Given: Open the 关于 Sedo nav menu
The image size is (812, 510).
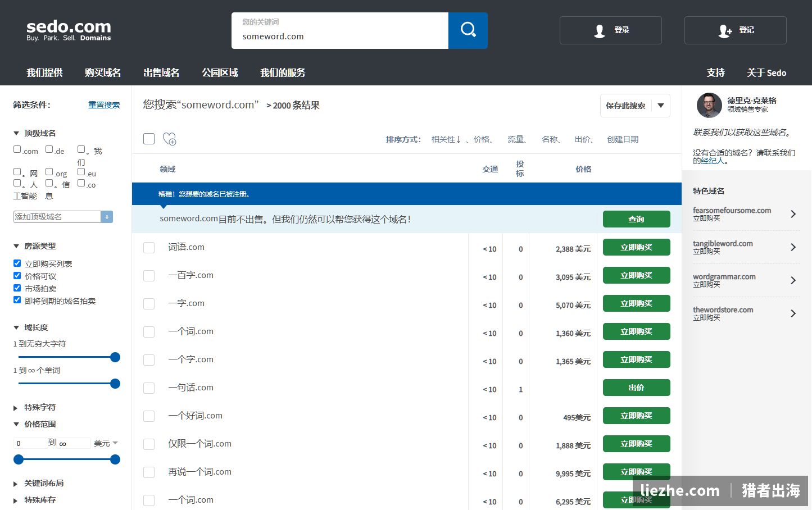Looking at the screenshot, I should [766, 72].
